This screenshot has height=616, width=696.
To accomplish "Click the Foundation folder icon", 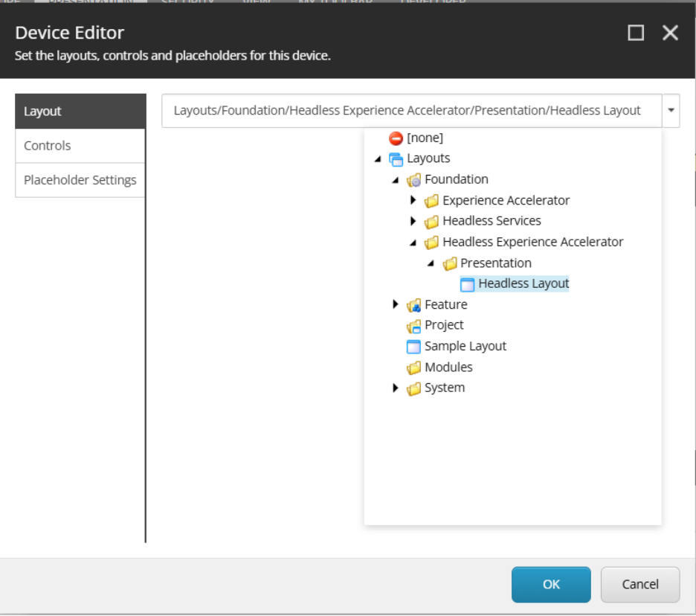I will (414, 179).
